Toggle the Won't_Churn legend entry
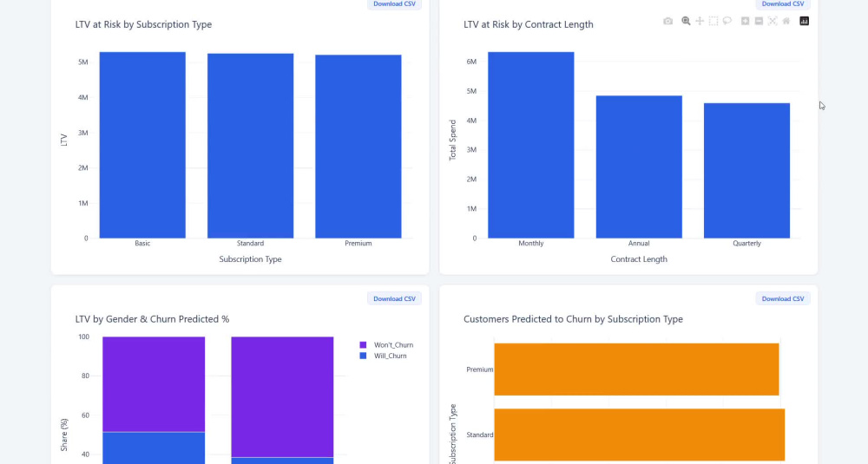Viewport: 868px width, 464px height. pyautogui.click(x=386, y=345)
